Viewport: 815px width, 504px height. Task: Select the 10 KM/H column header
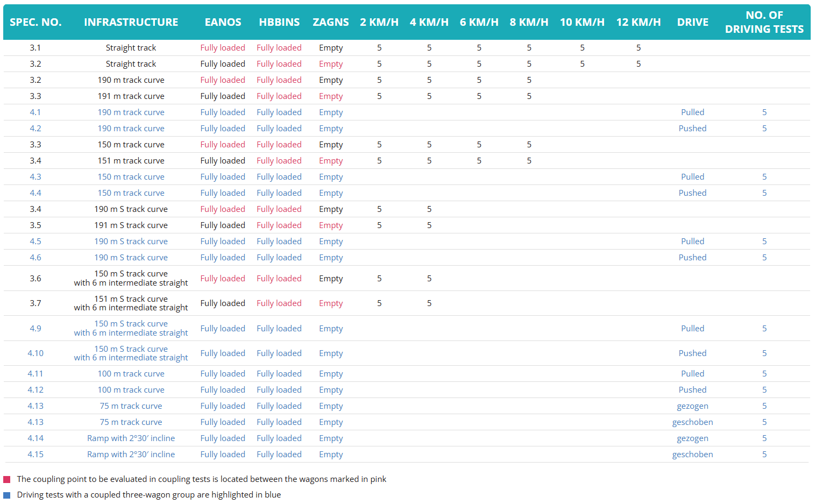tap(582, 22)
